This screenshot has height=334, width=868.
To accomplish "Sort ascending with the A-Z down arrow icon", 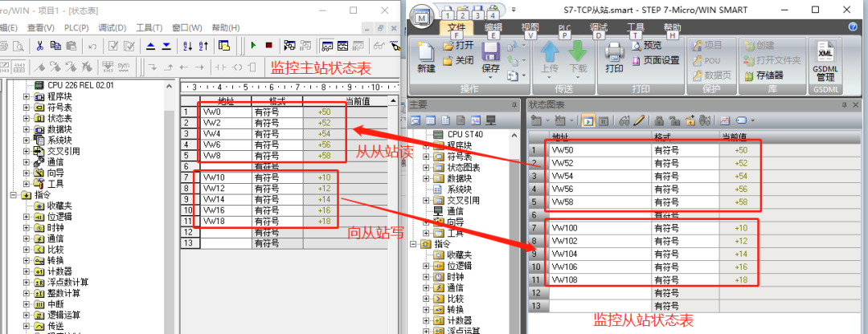I will pyautogui.click(x=187, y=45).
